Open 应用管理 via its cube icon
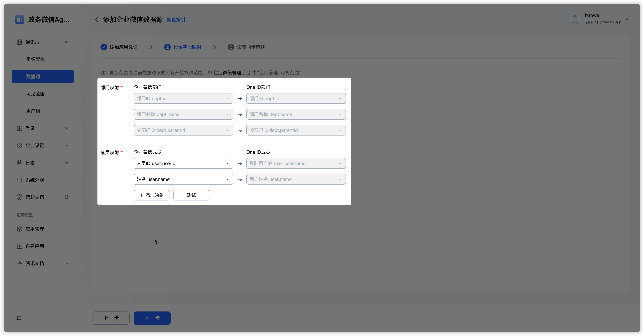644x336 pixels. coord(20,229)
